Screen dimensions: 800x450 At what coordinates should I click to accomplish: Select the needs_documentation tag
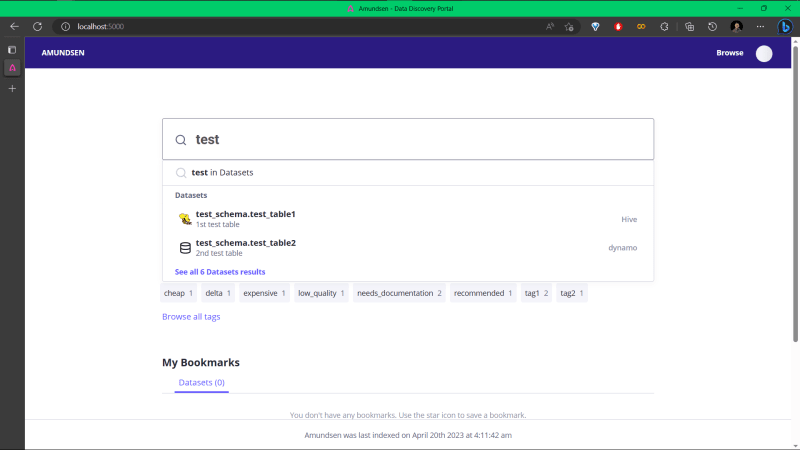click(399, 293)
